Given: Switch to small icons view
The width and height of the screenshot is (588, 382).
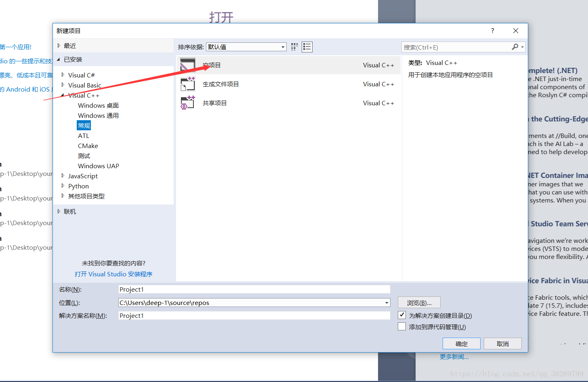Looking at the screenshot, I should 294,47.
